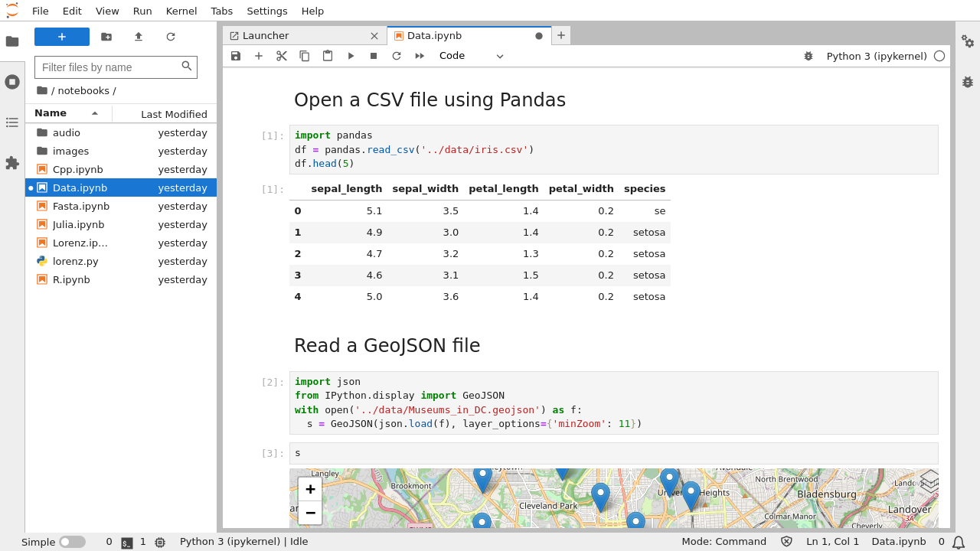Image resolution: width=980 pixels, height=551 pixels.
Task: Restart the kernel
Action: pyautogui.click(x=397, y=56)
